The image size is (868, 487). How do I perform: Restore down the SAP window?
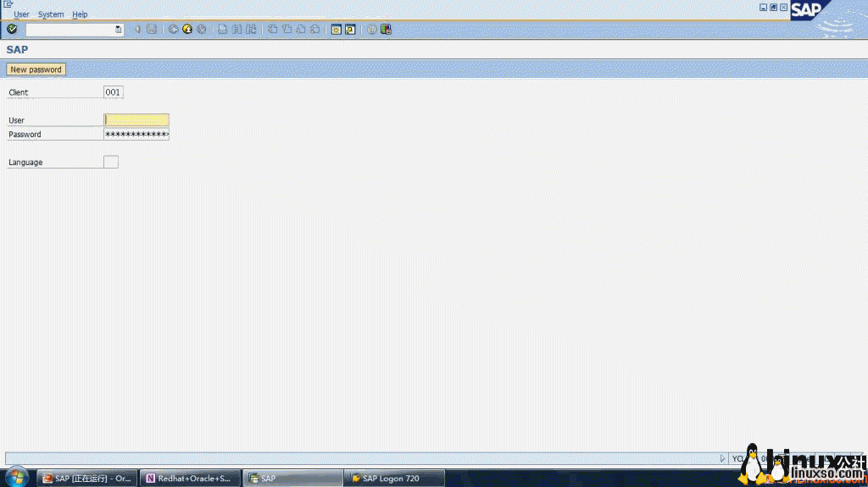(773, 7)
